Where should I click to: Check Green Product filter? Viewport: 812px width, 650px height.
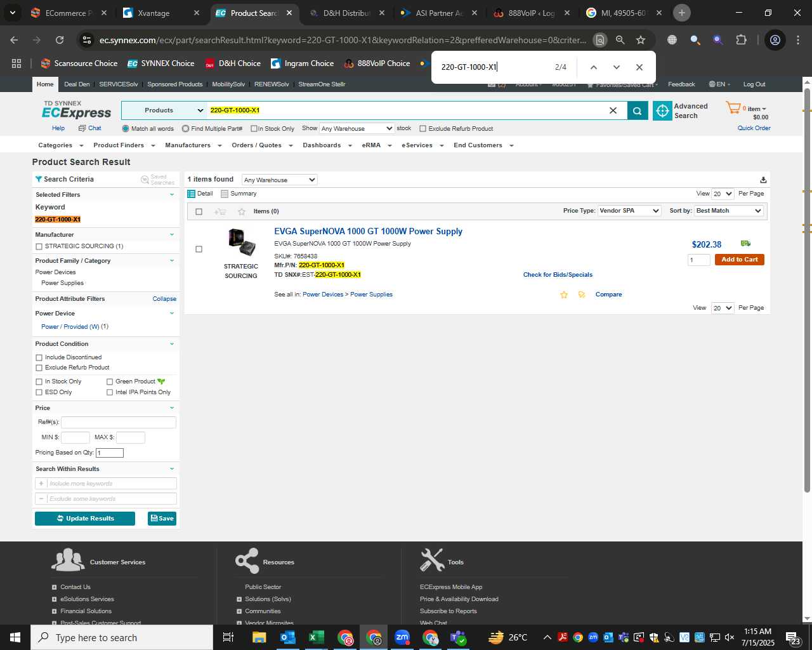coord(110,381)
